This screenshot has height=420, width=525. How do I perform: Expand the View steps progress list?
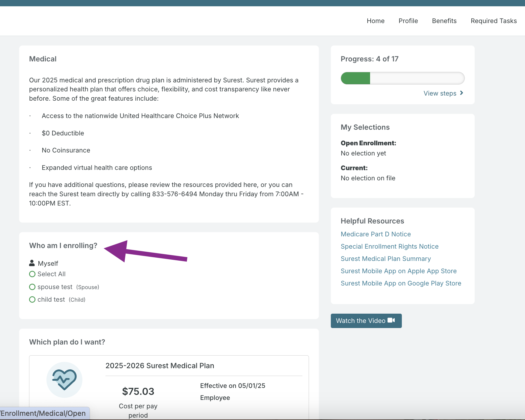(x=440, y=93)
